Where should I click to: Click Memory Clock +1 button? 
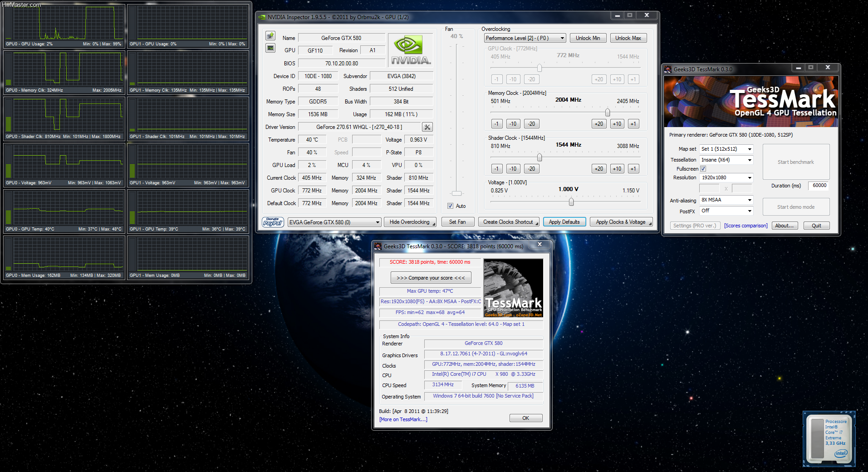pyautogui.click(x=633, y=124)
